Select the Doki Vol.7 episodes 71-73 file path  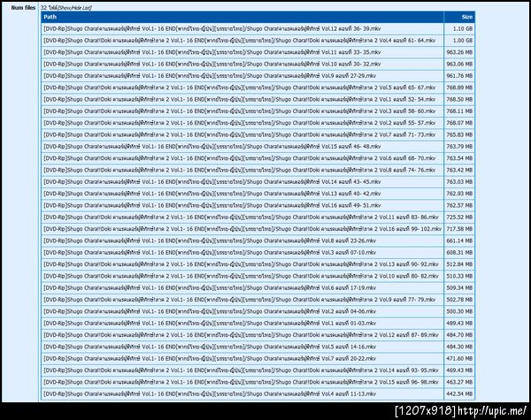tap(240, 134)
